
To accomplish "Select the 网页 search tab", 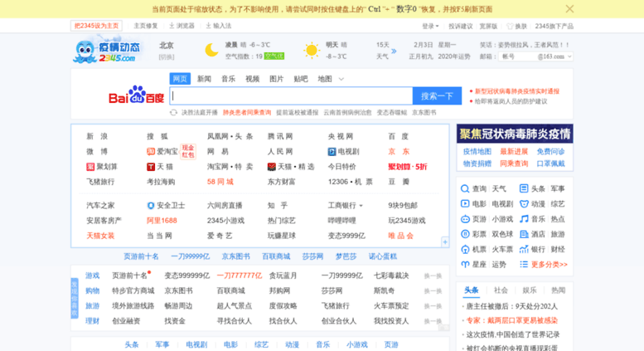I will click(180, 79).
